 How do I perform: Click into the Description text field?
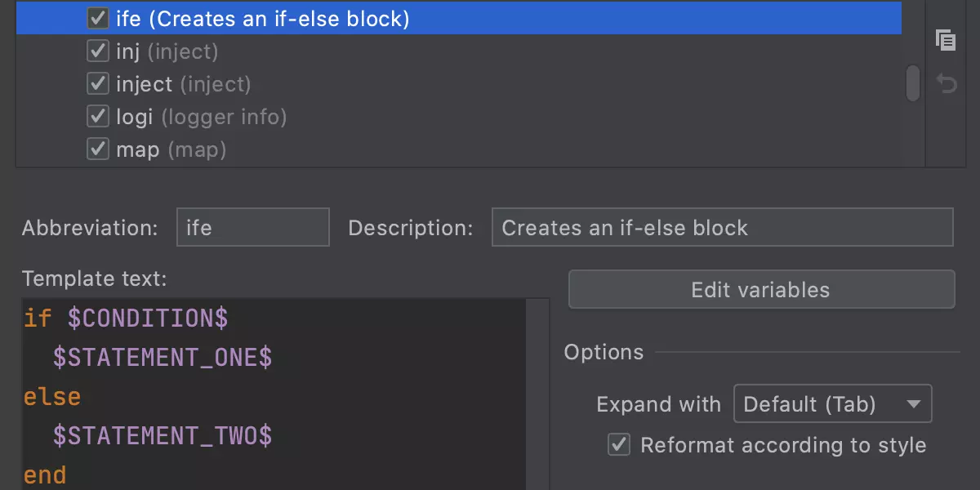(722, 227)
